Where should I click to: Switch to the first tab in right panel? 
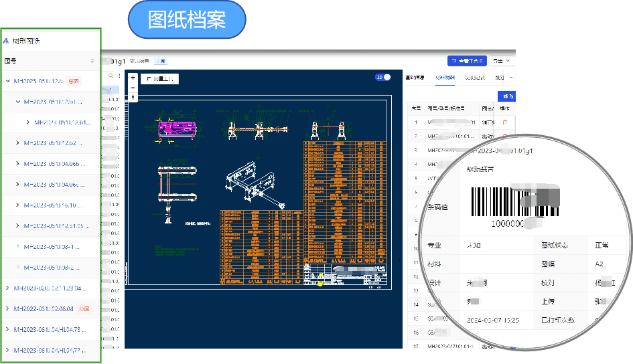click(415, 78)
